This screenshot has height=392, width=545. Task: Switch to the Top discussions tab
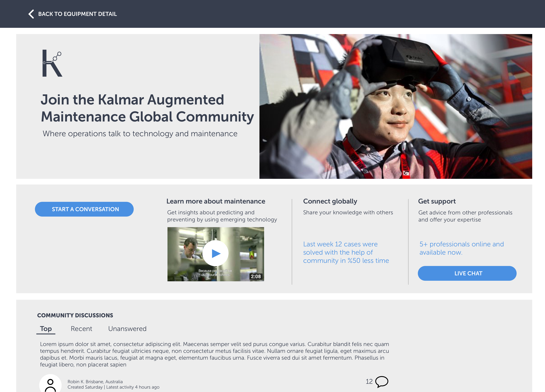tap(46, 329)
